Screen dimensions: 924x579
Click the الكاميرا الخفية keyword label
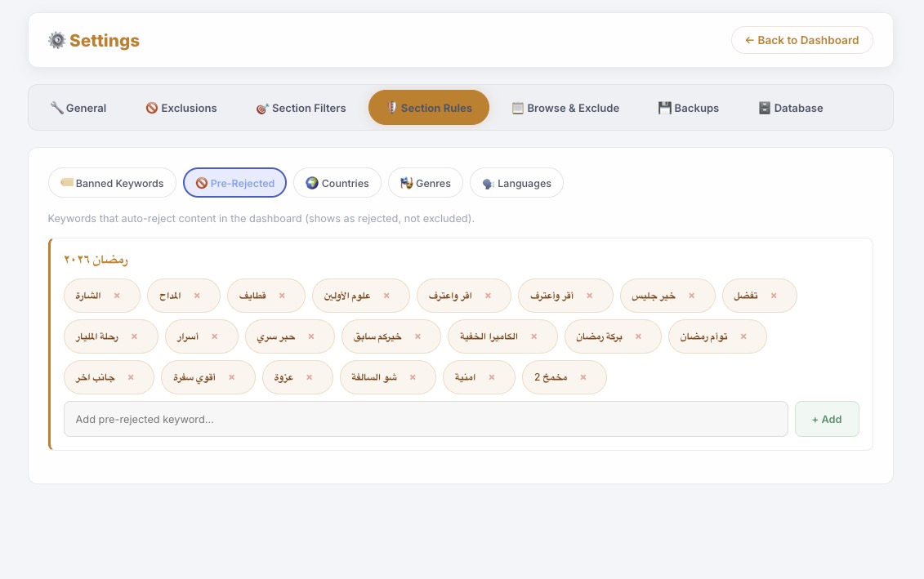[489, 336]
